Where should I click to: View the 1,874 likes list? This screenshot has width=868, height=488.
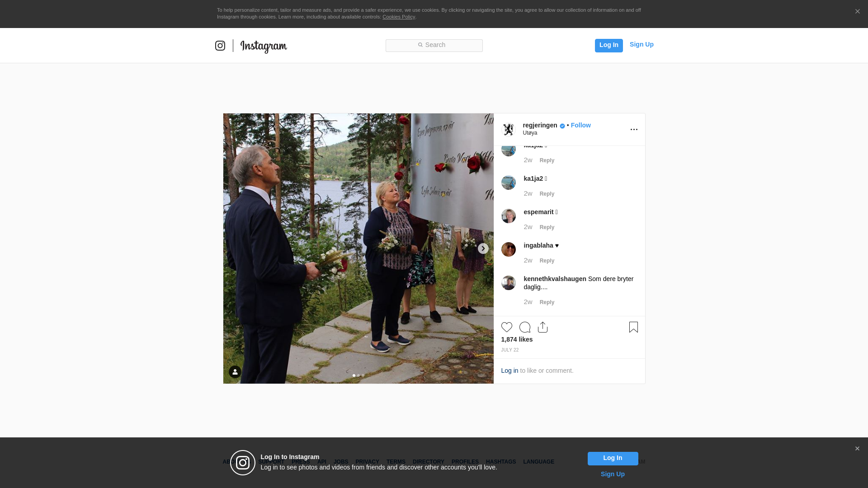[x=517, y=339]
